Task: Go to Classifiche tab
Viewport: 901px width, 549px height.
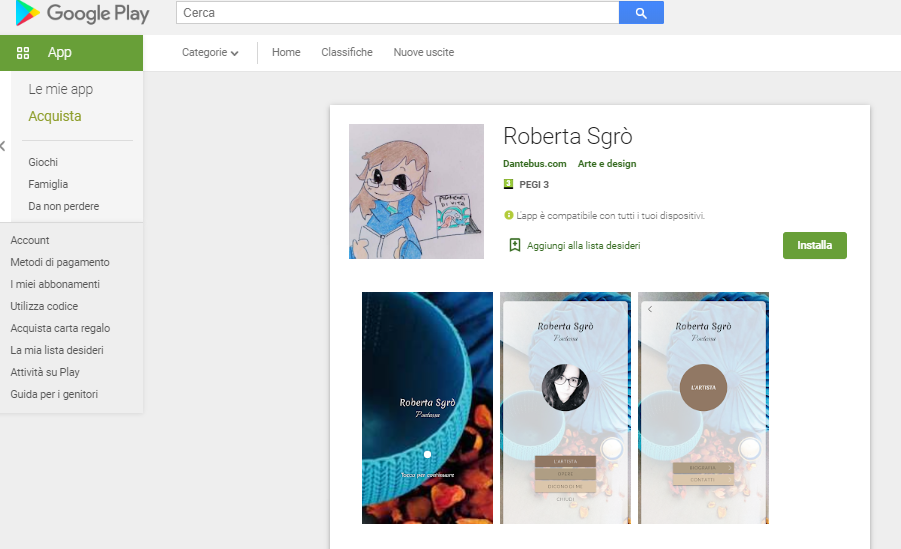Action: click(x=347, y=53)
